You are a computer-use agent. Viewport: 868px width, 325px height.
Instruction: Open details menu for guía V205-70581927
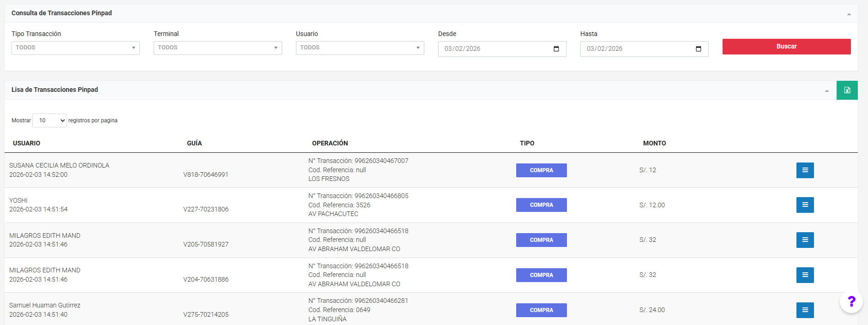click(x=805, y=240)
